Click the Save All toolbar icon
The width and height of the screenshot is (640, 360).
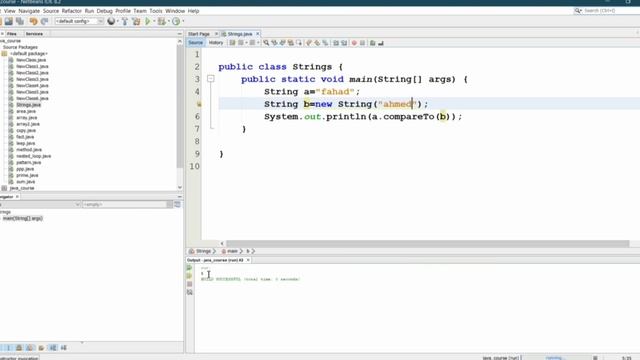[x=19, y=21]
